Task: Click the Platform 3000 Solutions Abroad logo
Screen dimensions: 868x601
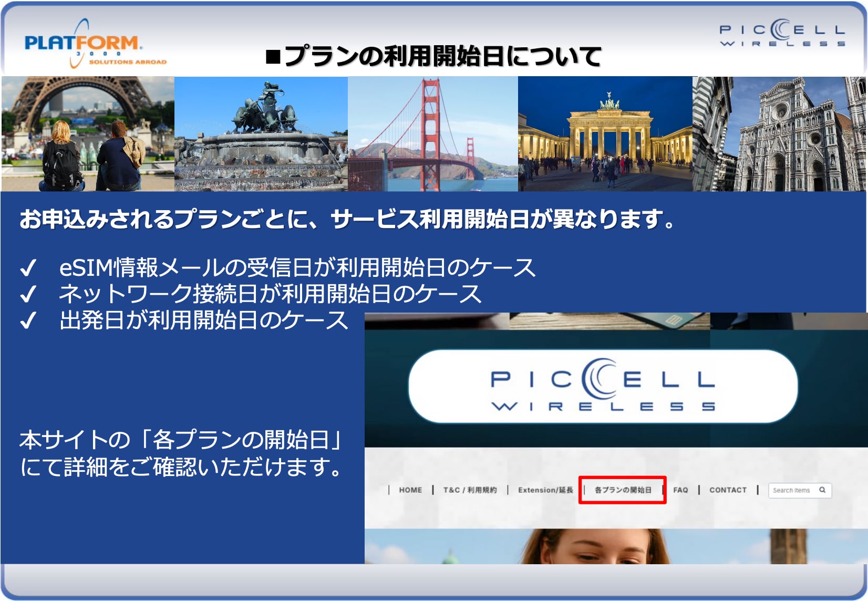Action: point(96,44)
